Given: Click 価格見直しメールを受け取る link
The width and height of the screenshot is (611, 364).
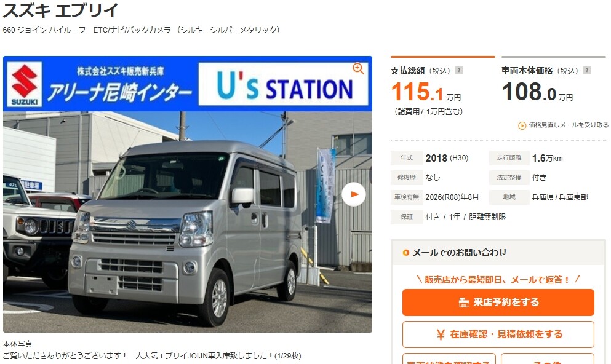Looking at the screenshot, I should click(x=568, y=125).
